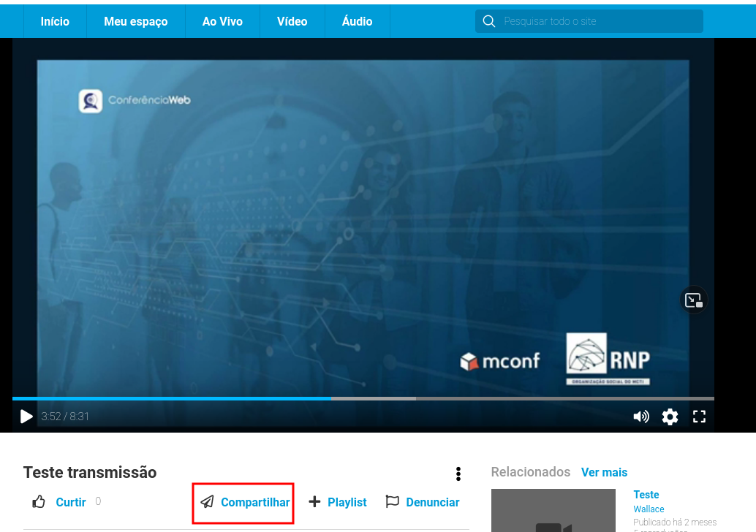Screen dimensions: 756x532
Task: Open related video thumbnail Teste
Action: pos(553,510)
